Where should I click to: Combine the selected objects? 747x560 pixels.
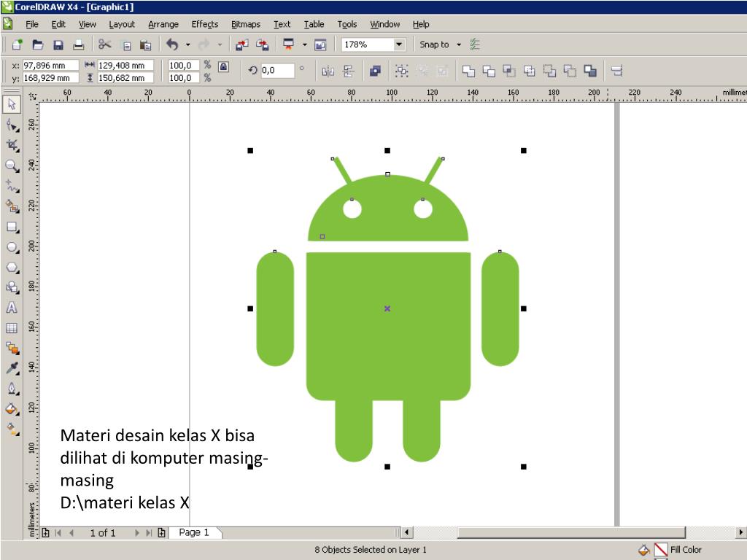point(376,71)
